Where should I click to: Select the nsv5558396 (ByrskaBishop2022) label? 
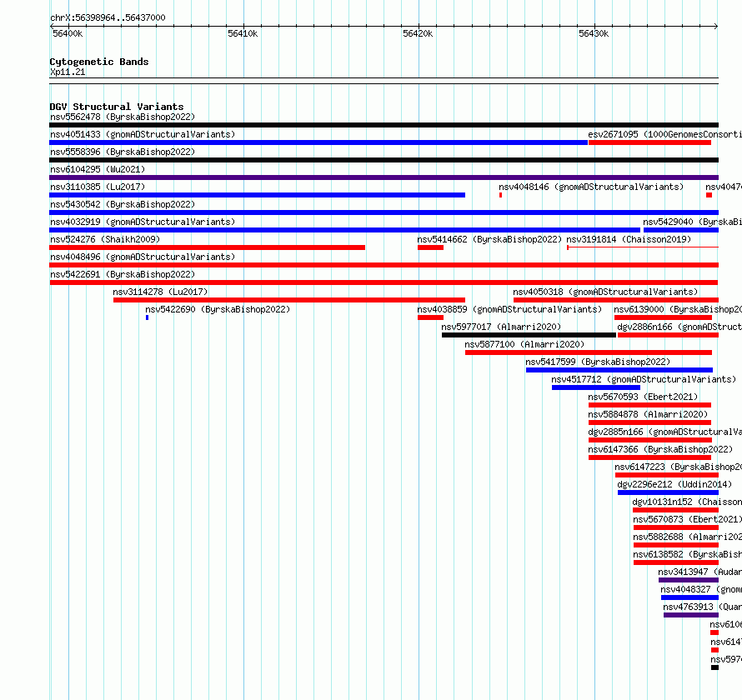(x=123, y=152)
